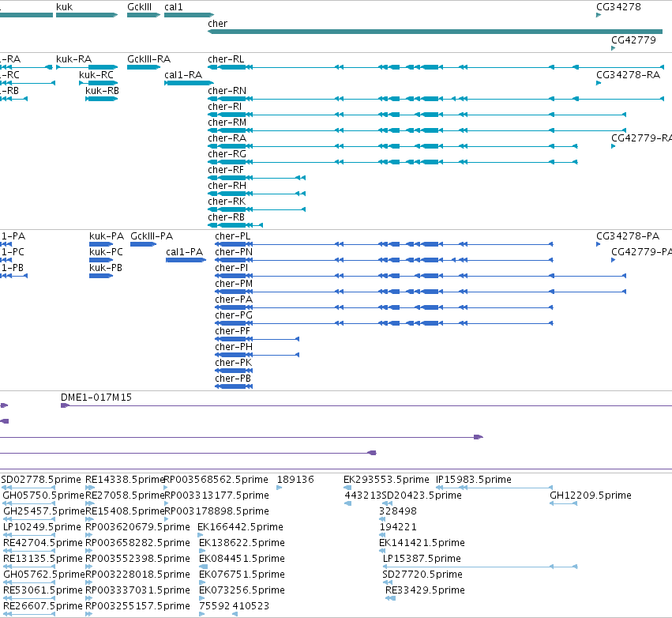
Task: Click EST RP003620679.5prime label
Action: click(x=137, y=527)
